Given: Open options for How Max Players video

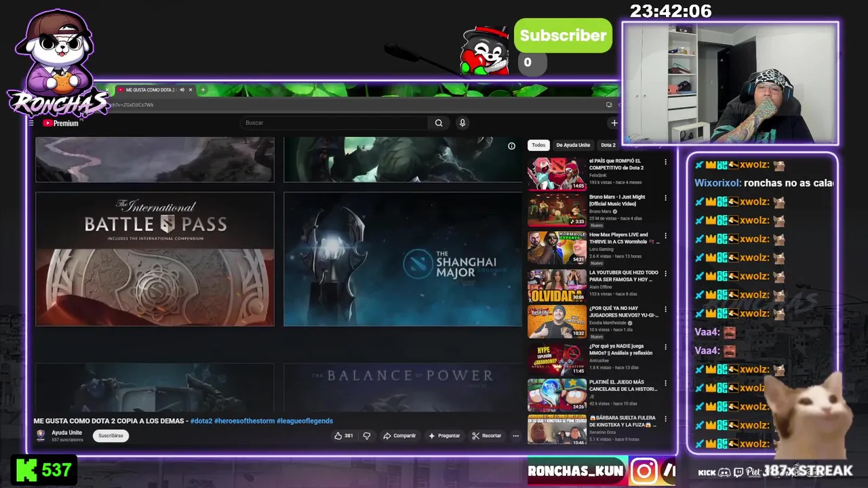Looking at the screenshot, I should pos(665,236).
